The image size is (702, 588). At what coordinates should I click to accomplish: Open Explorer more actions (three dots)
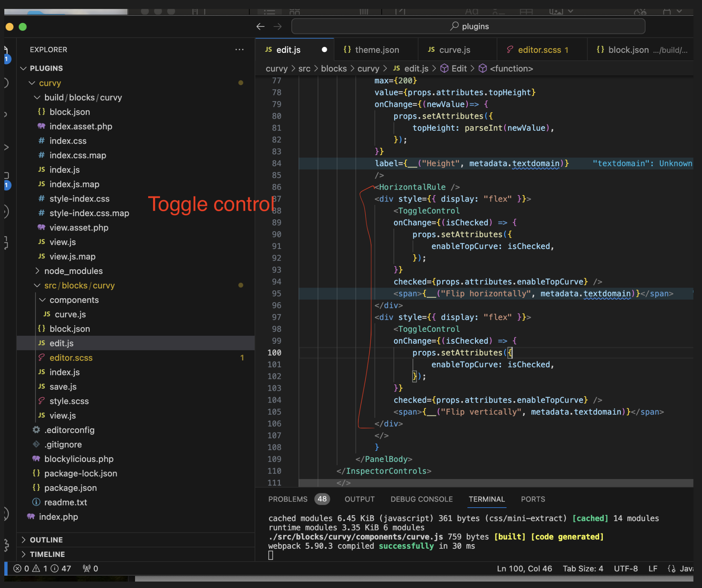tap(240, 50)
